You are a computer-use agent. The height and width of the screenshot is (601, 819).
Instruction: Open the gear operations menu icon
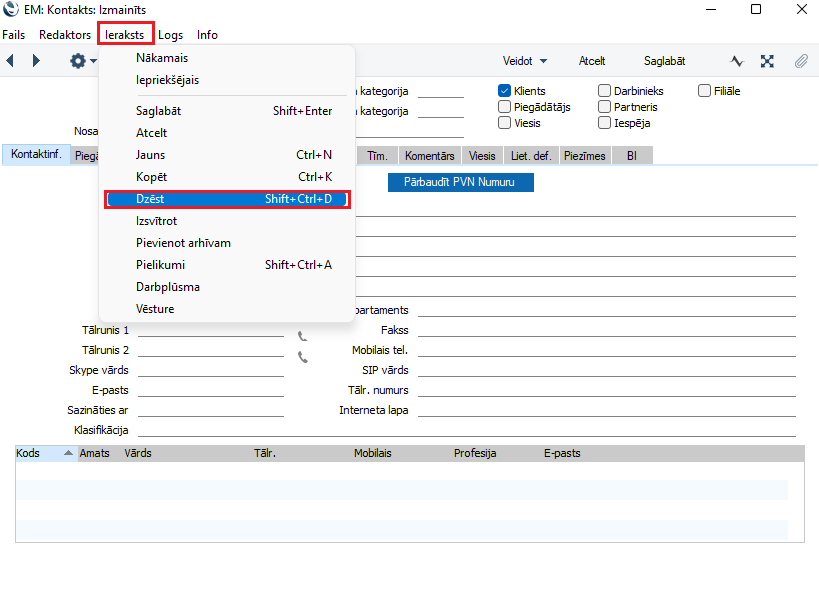(79, 61)
